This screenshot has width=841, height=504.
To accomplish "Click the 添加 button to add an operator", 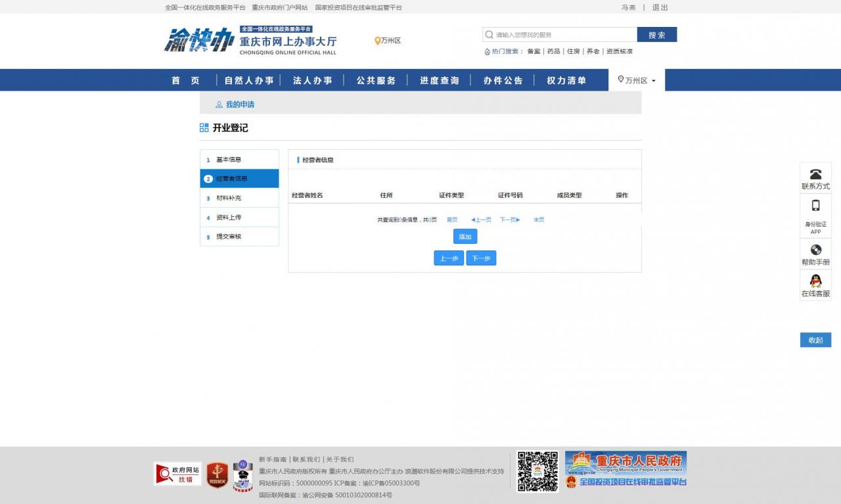I will pos(465,237).
